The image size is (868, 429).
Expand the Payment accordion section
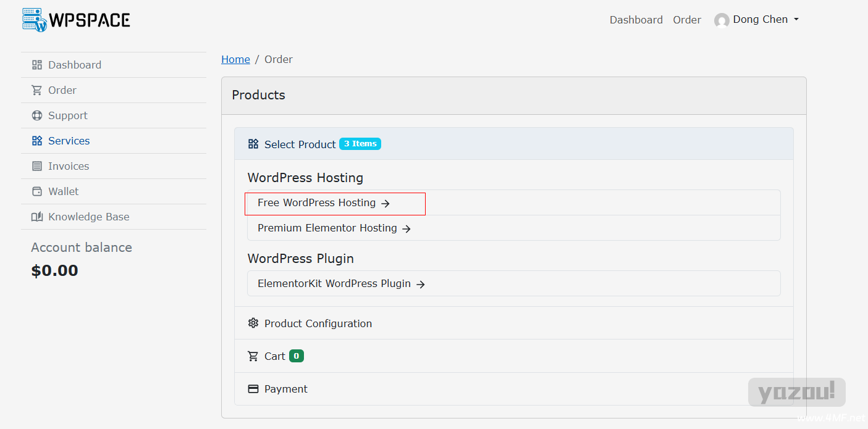[513, 389]
